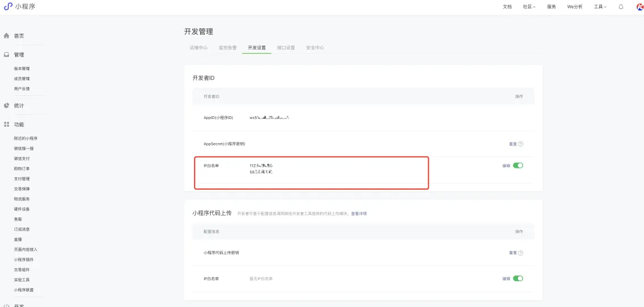
Task: Expand the 社区 dropdown menu
Action: click(529, 7)
